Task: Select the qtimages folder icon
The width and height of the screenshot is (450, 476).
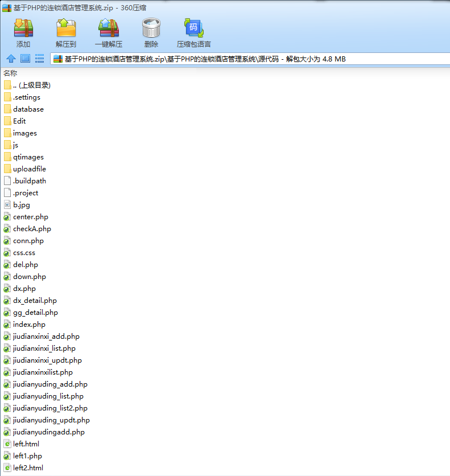Action: (x=7, y=157)
